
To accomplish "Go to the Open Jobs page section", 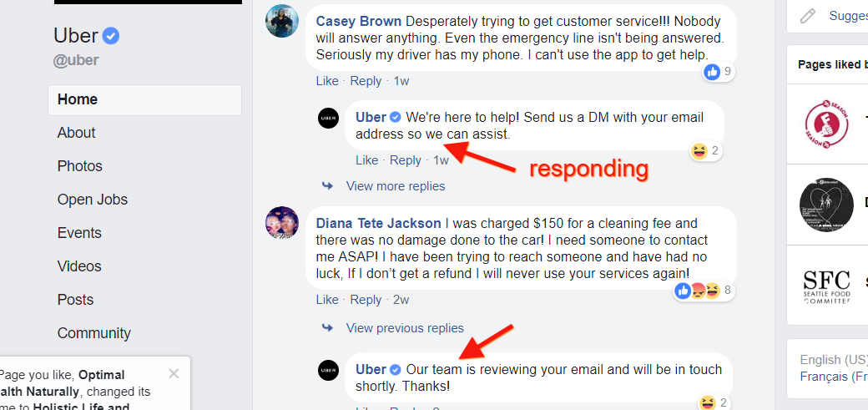I will click(93, 200).
